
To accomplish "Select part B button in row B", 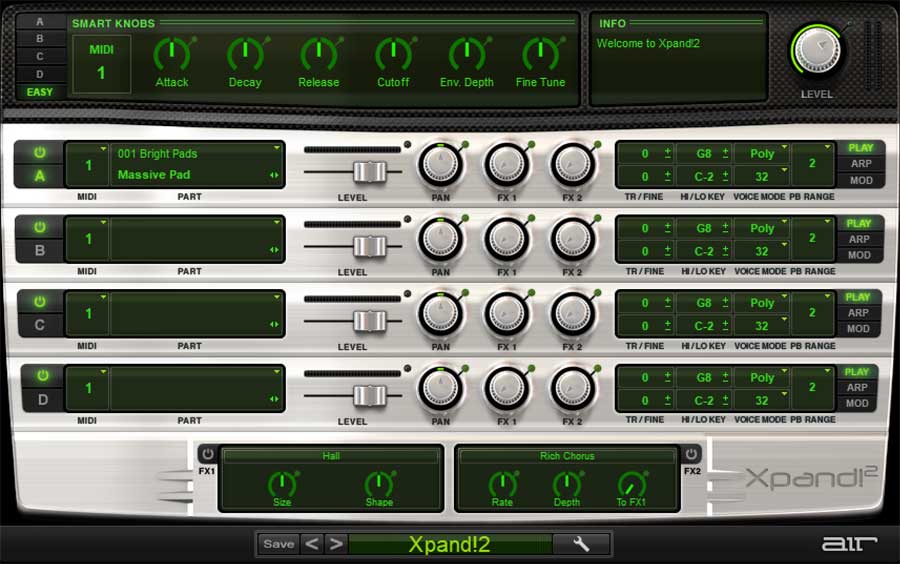I will [39, 250].
